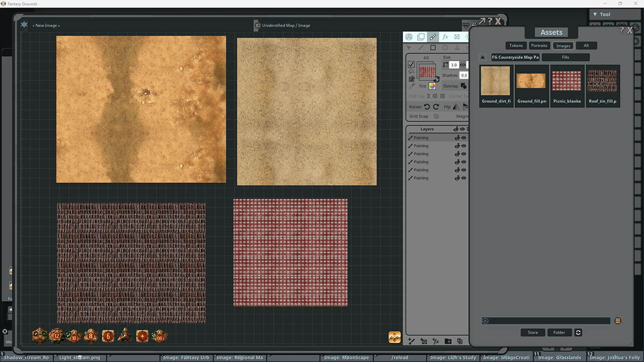Select the Picnic_blanke asset thumbnail
This screenshot has height=362, width=644.
tap(567, 80)
